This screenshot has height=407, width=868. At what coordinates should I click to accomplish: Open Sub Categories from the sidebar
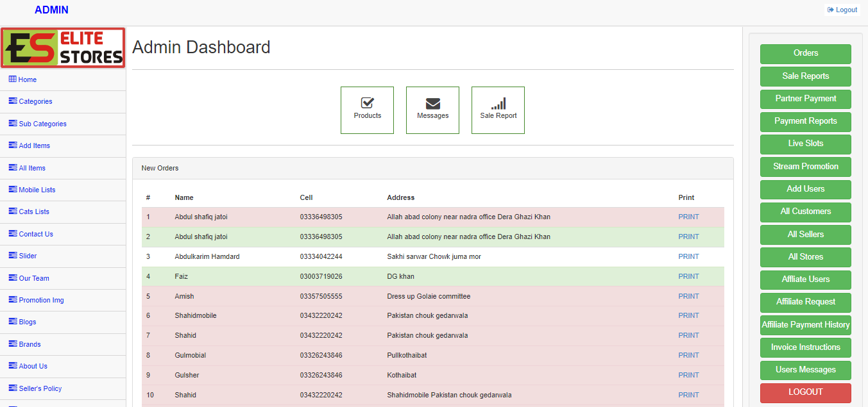tap(42, 124)
